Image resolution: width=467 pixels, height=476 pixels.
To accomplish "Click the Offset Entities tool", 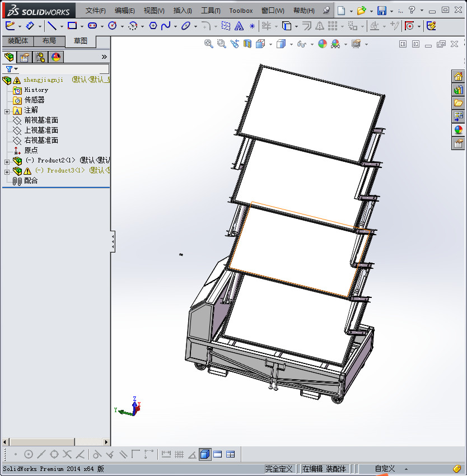I will point(307,26).
